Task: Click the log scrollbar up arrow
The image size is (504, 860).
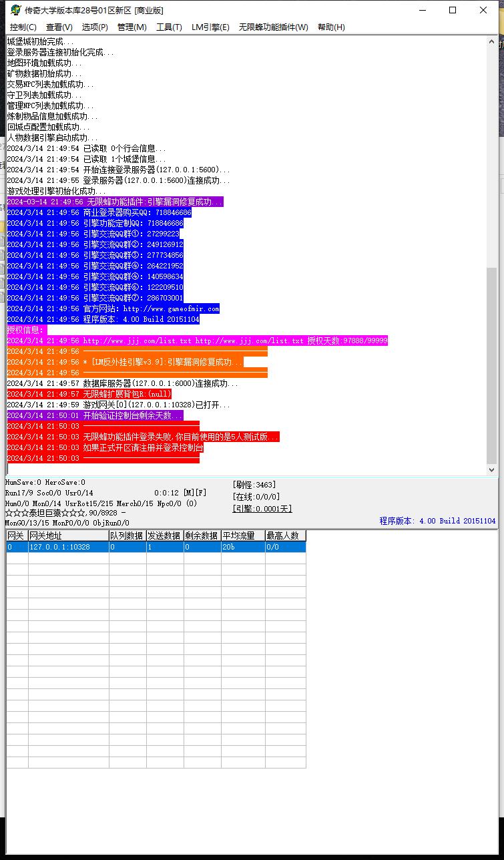Action: 492,41
